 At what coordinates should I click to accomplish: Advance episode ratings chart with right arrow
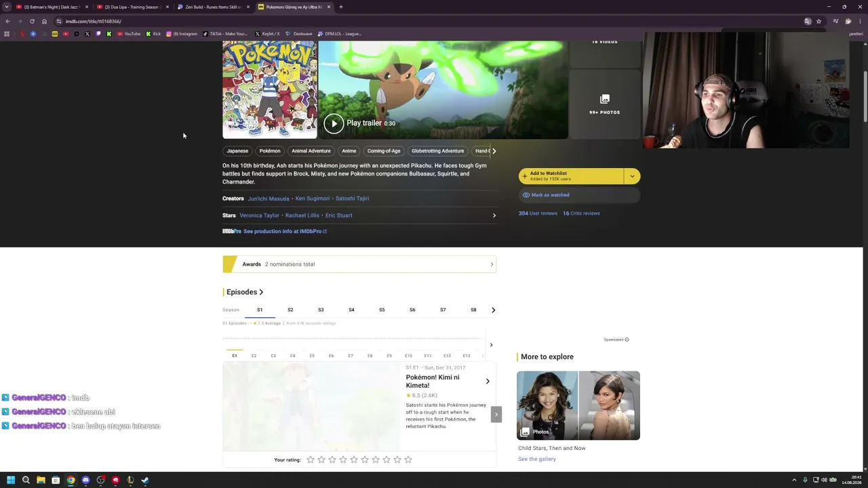tap(491, 345)
